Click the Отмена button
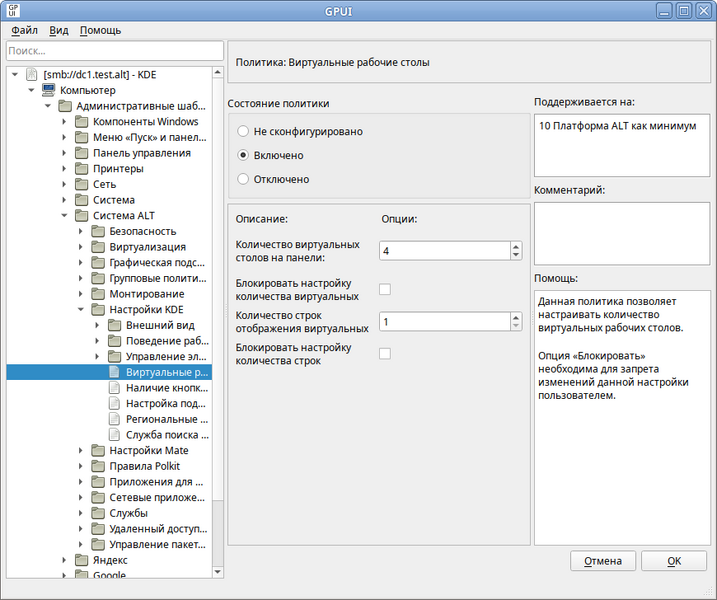 pos(603,561)
